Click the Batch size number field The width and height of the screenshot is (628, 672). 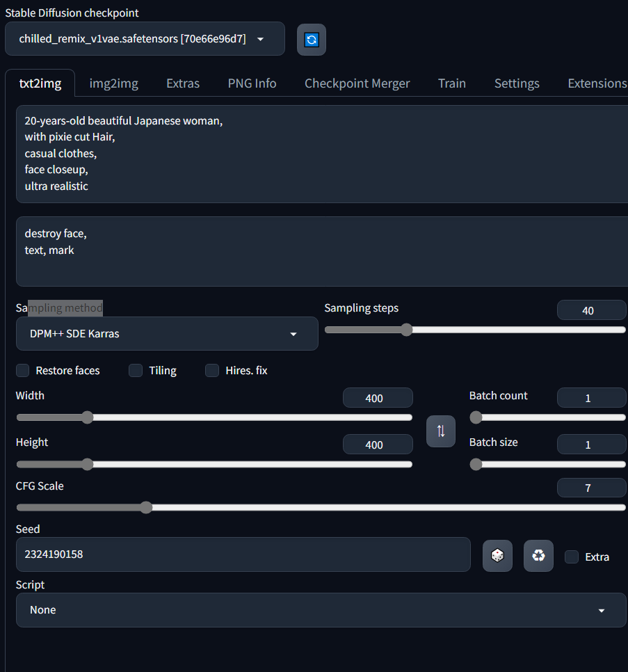tap(592, 445)
